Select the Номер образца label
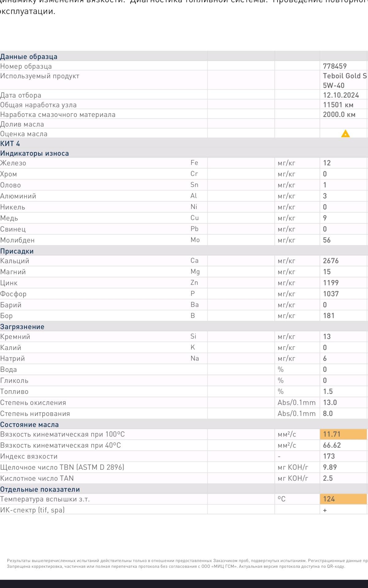Screen dimensions: 368x588 click(x=26, y=66)
